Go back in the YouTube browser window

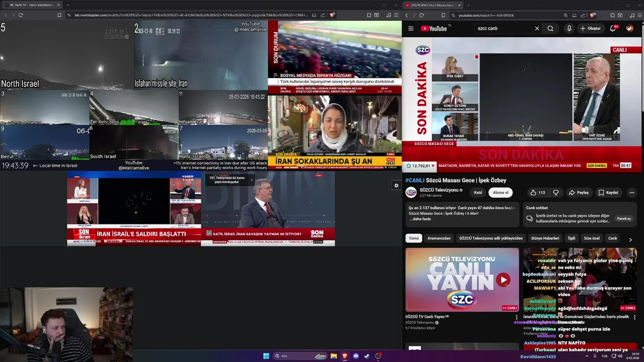[x=407, y=15]
